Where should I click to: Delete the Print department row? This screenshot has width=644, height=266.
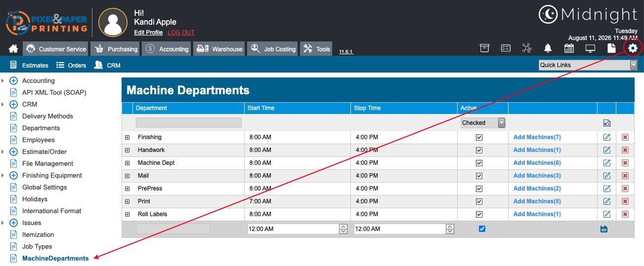click(x=625, y=201)
